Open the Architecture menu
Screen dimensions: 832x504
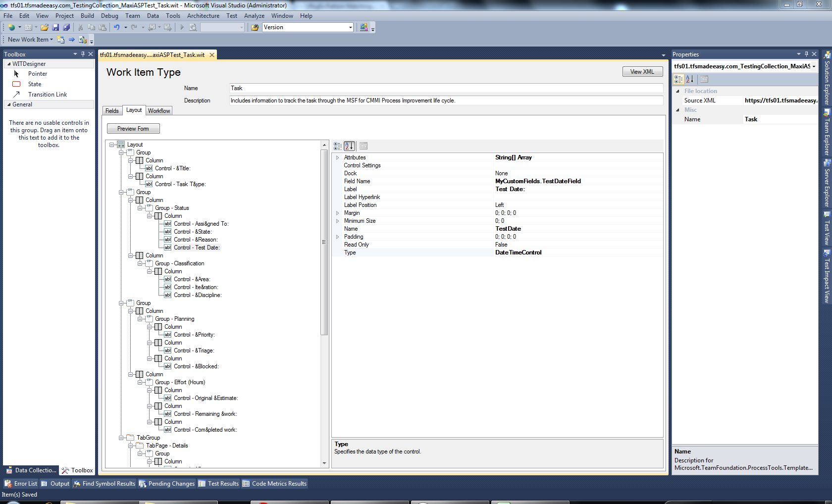tap(203, 16)
